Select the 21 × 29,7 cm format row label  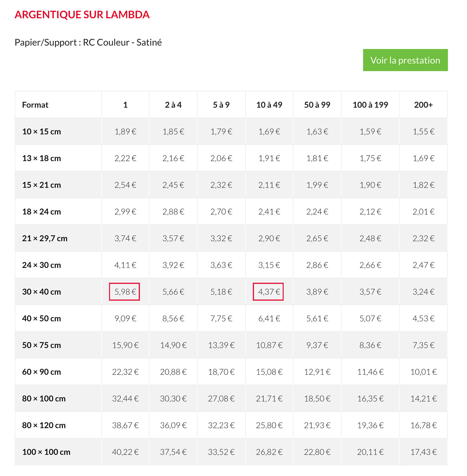pyautogui.click(x=45, y=238)
